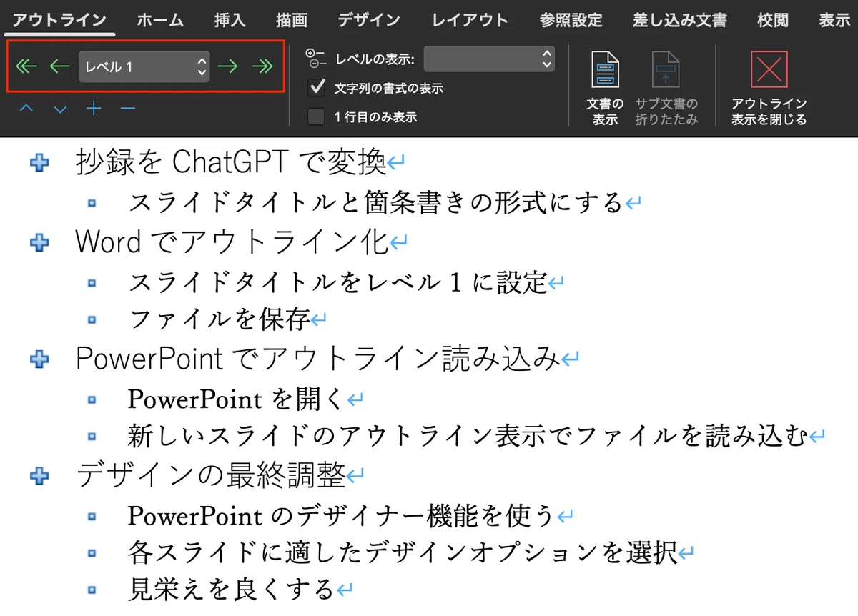The width and height of the screenshot is (858, 616).
Task: Click text スライドタイトルをレベル 1 に設定
Action: (x=337, y=283)
